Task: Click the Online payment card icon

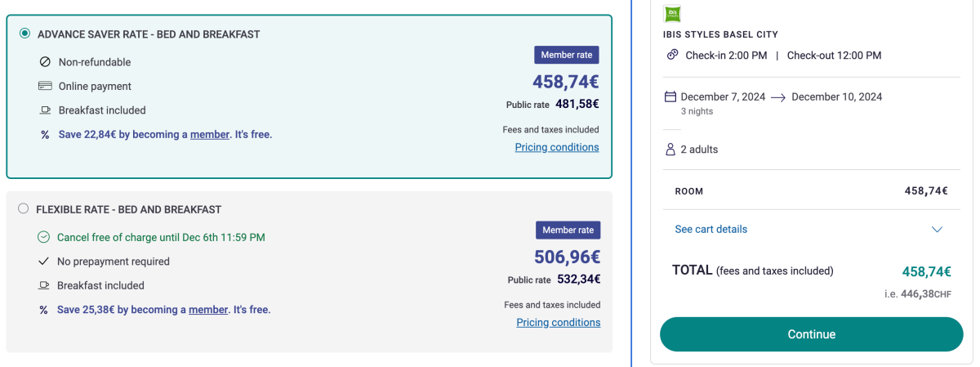Action: click(45, 86)
